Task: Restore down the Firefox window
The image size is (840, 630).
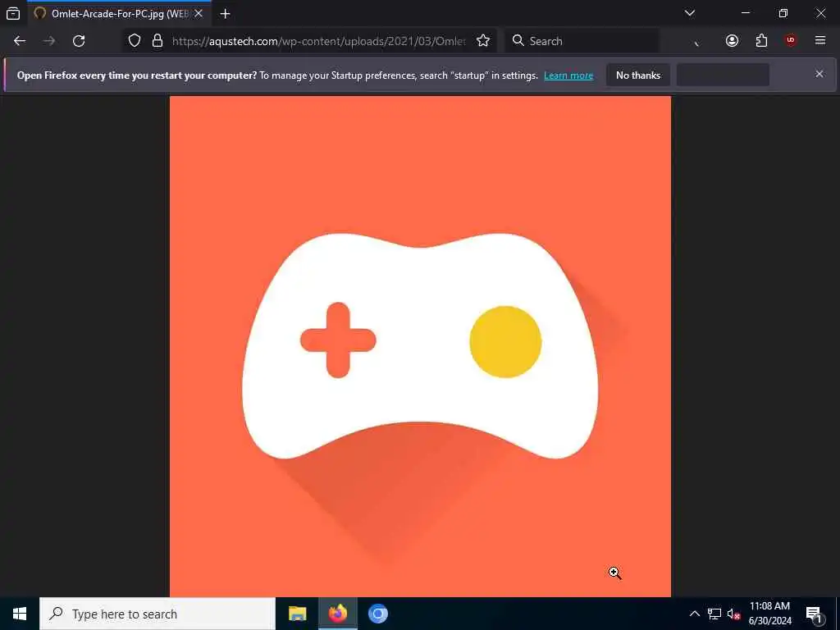Action: tap(783, 13)
